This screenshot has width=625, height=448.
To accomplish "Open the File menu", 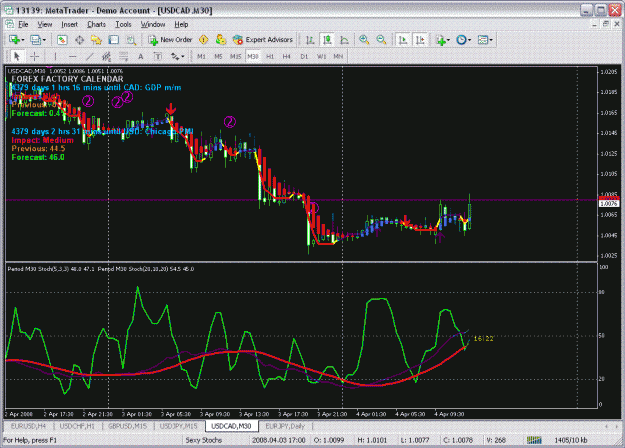I will pos(23,24).
